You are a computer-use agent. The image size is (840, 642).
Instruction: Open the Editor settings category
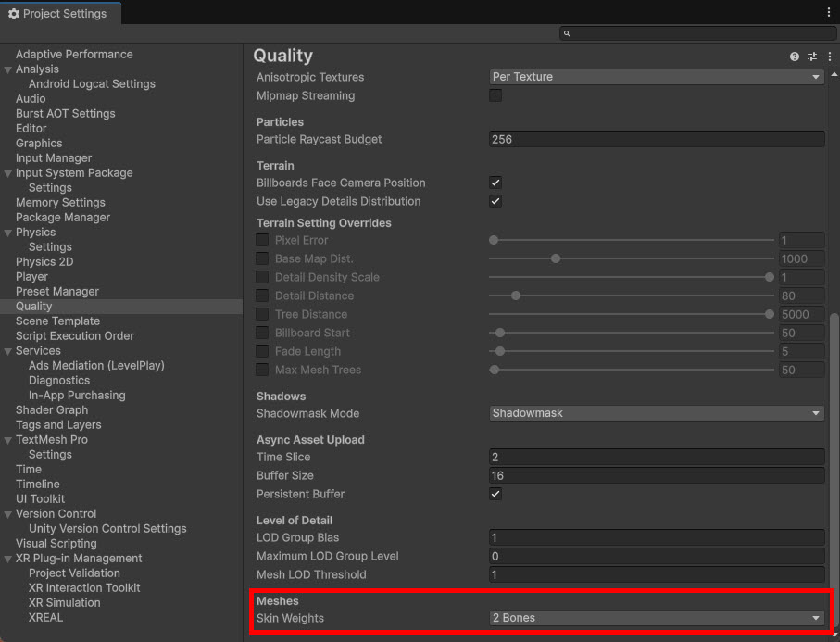[x=31, y=129]
